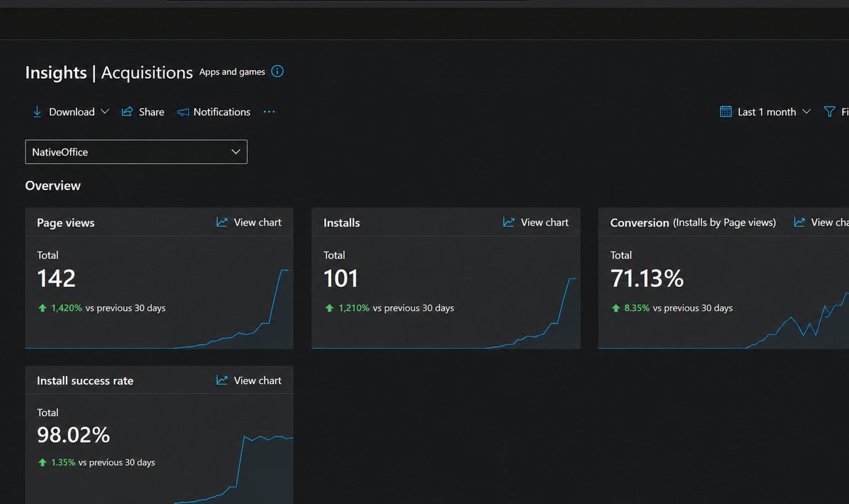Click the Download arrow icon
Image resolution: width=849 pixels, height=504 pixels.
[37, 112]
